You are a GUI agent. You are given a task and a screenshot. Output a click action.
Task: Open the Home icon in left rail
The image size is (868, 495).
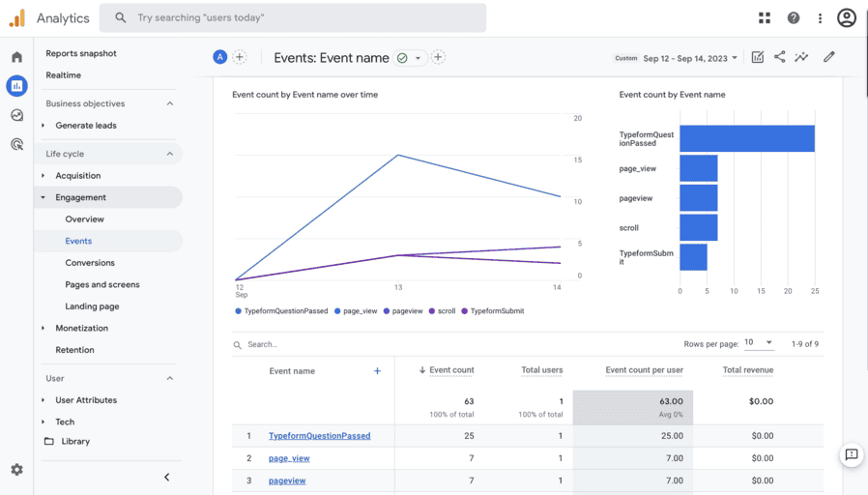click(16, 57)
